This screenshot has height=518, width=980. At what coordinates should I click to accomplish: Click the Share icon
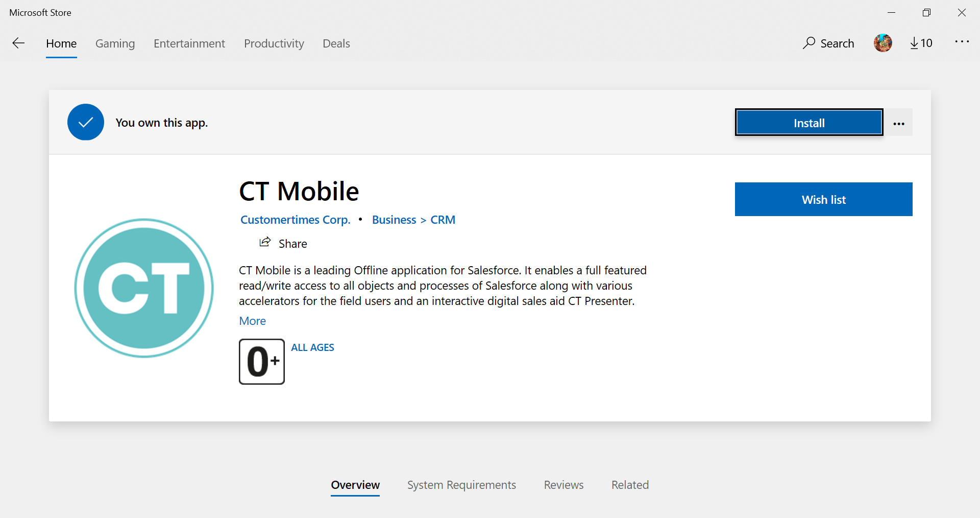[x=265, y=243]
